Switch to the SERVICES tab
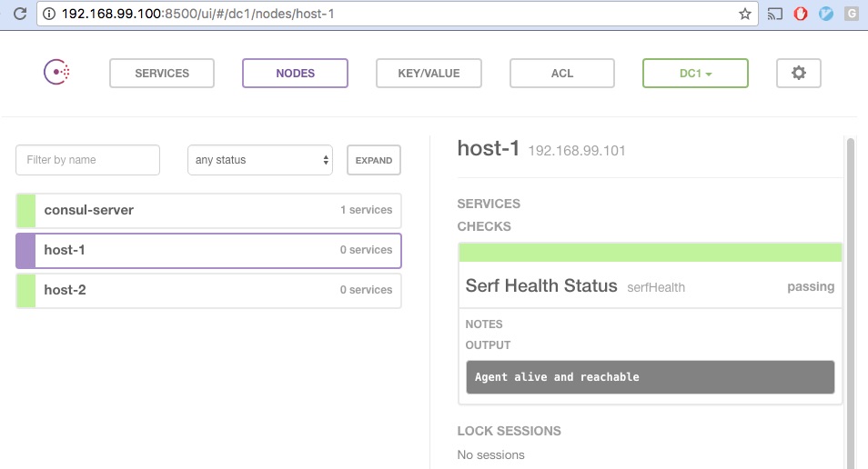 (x=162, y=73)
